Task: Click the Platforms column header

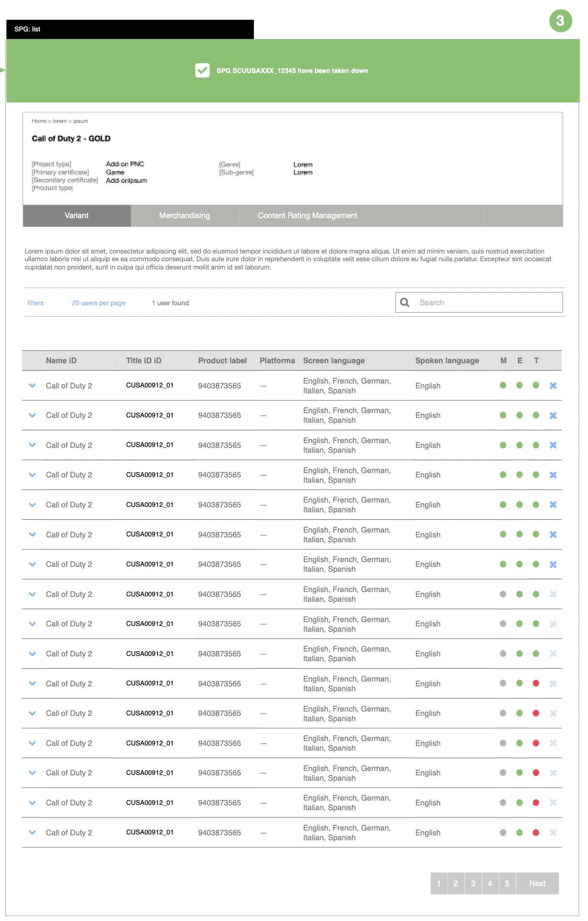Action: click(277, 361)
